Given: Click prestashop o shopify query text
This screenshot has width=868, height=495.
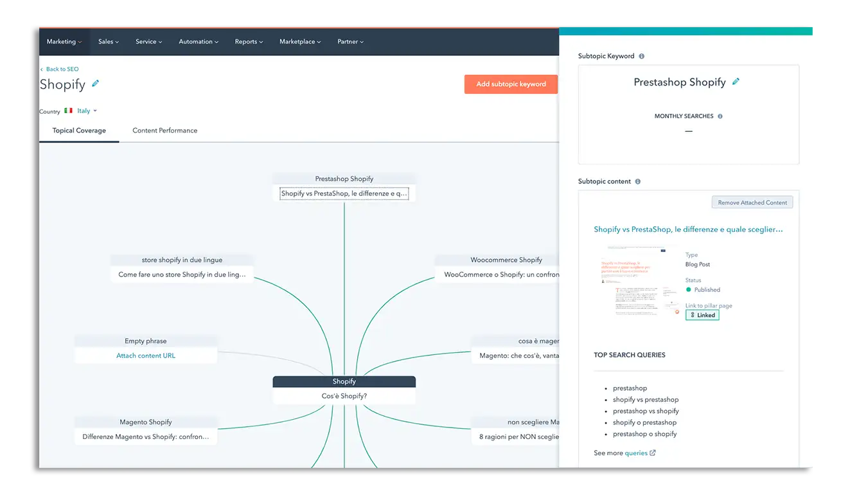Looking at the screenshot, I should click(644, 435).
